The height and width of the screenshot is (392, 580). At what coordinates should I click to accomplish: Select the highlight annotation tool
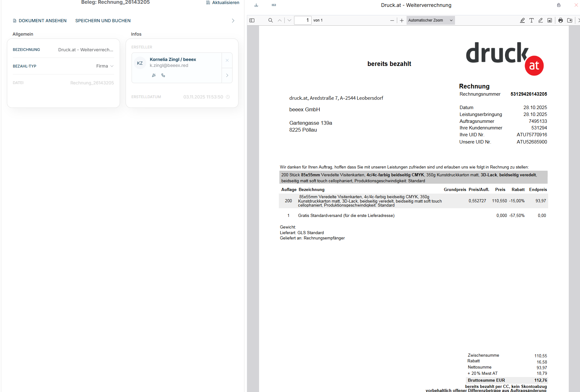(x=522, y=20)
